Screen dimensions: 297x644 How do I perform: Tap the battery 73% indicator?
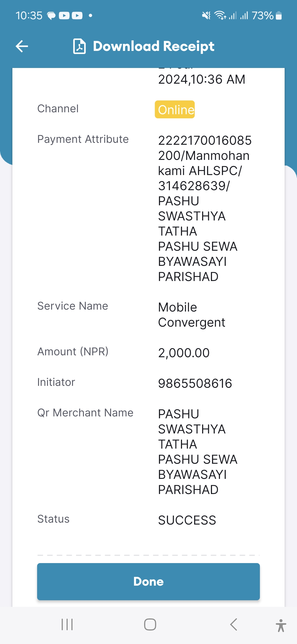267,15
